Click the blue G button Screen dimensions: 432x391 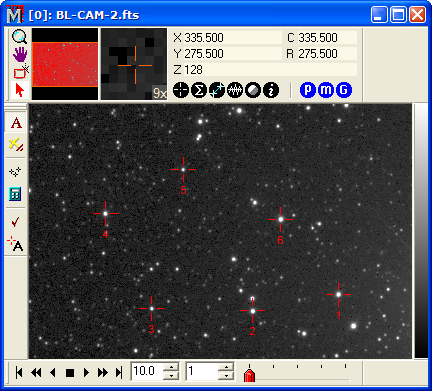coord(344,90)
